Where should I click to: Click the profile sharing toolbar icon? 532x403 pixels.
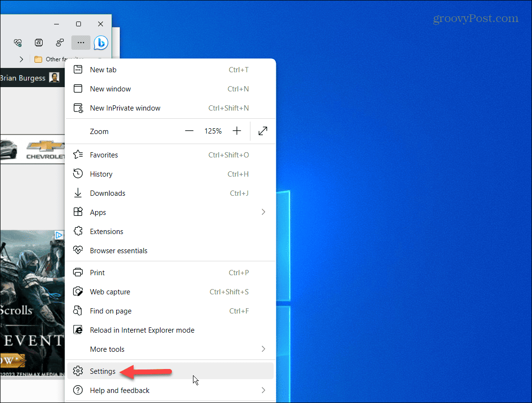(x=60, y=43)
